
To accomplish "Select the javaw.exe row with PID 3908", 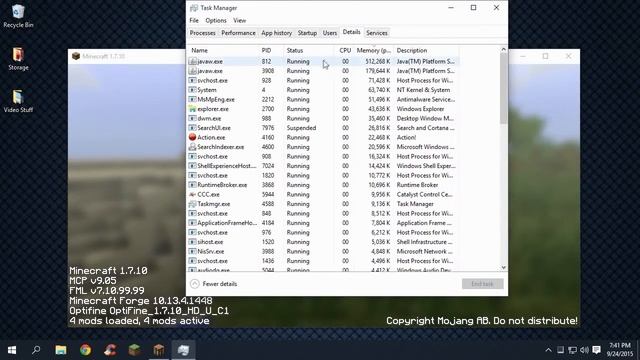I will point(323,71).
